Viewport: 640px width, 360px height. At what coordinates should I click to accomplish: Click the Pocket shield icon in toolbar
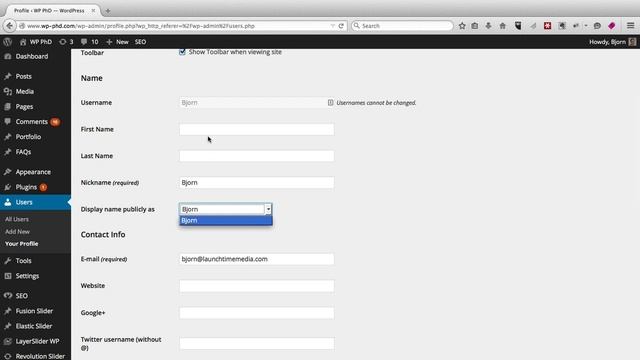tap(518, 26)
